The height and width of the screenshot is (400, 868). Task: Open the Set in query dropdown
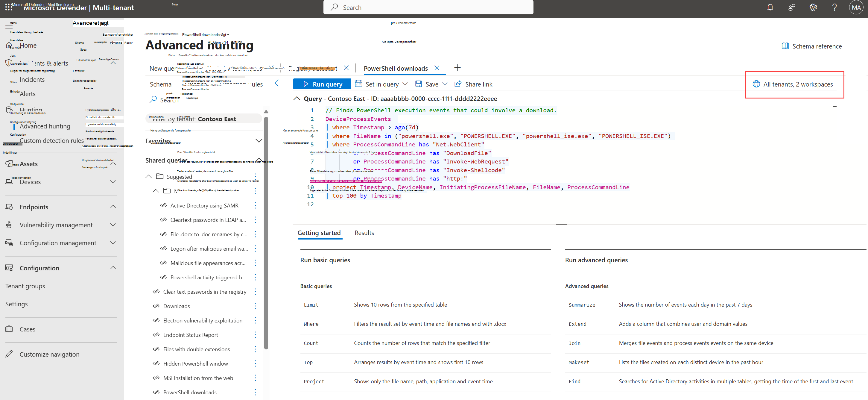[405, 84]
